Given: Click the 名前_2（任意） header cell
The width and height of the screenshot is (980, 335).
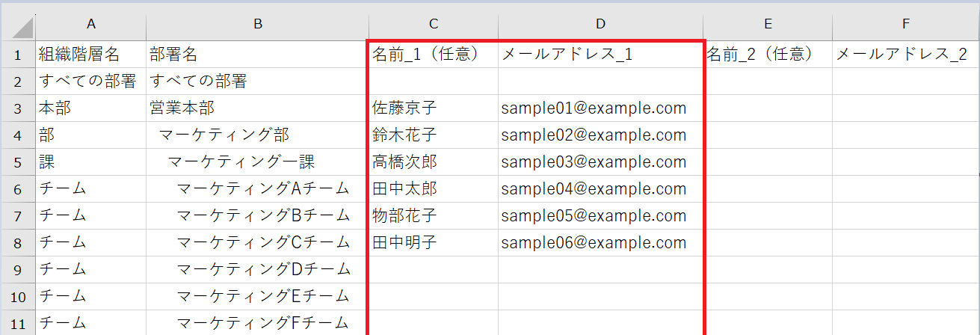Looking at the screenshot, I should pyautogui.click(x=768, y=55).
